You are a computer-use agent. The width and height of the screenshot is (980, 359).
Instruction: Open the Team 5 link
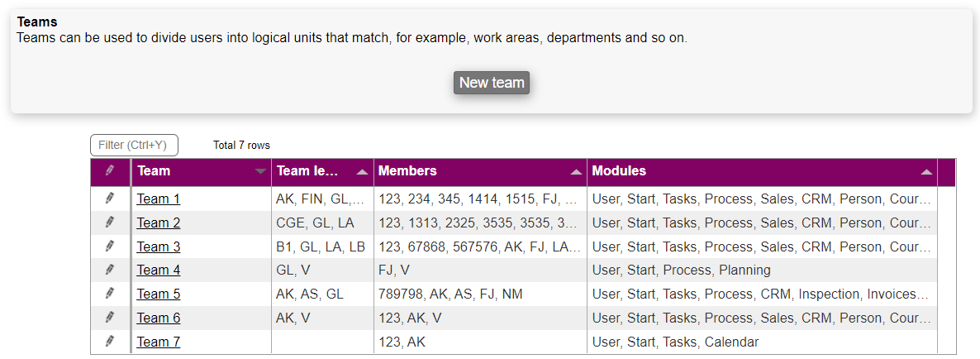coord(159,294)
